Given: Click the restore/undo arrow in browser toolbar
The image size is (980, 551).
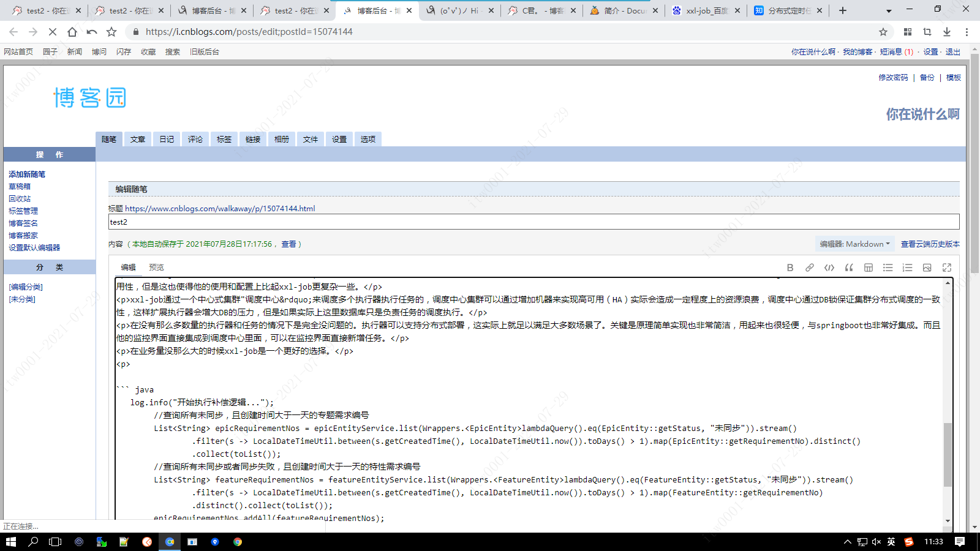Looking at the screenshot, I should [x=92, y=32].
